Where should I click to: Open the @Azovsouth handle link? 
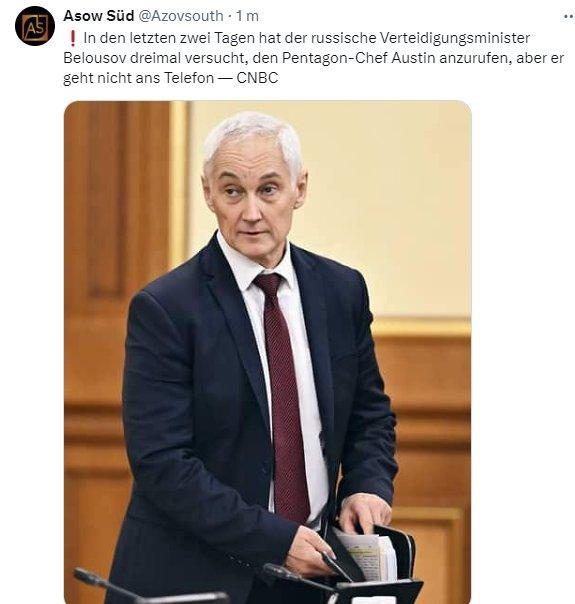point(181,16)
